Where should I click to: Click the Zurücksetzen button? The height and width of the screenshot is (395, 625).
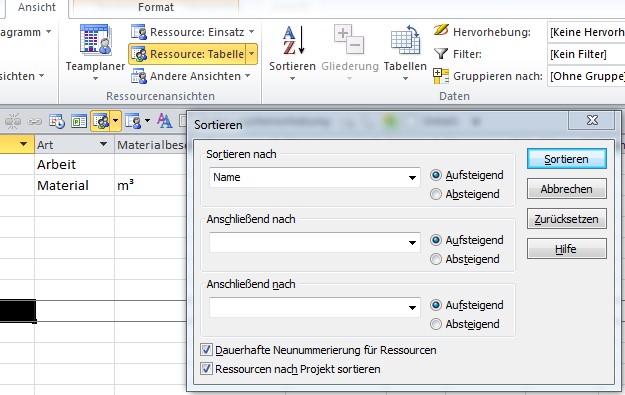pos(566,219)
